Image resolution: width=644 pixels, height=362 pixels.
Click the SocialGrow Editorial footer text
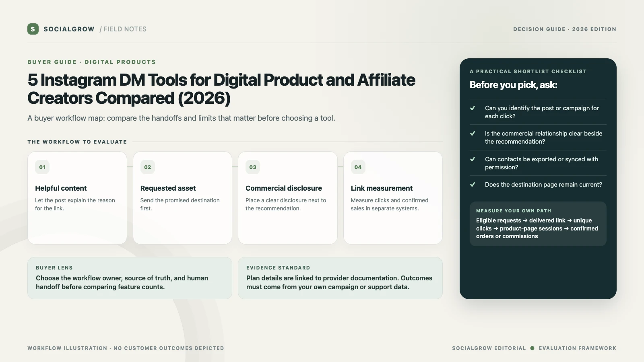coord(489,348)
